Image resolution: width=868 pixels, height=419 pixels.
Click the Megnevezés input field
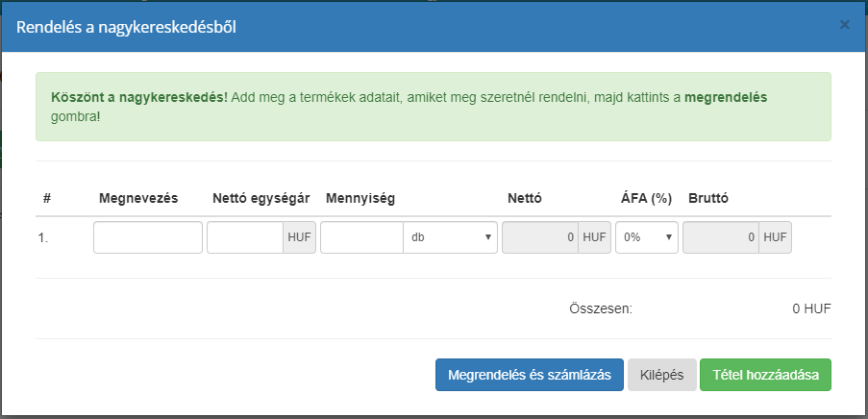pos(148,237)
